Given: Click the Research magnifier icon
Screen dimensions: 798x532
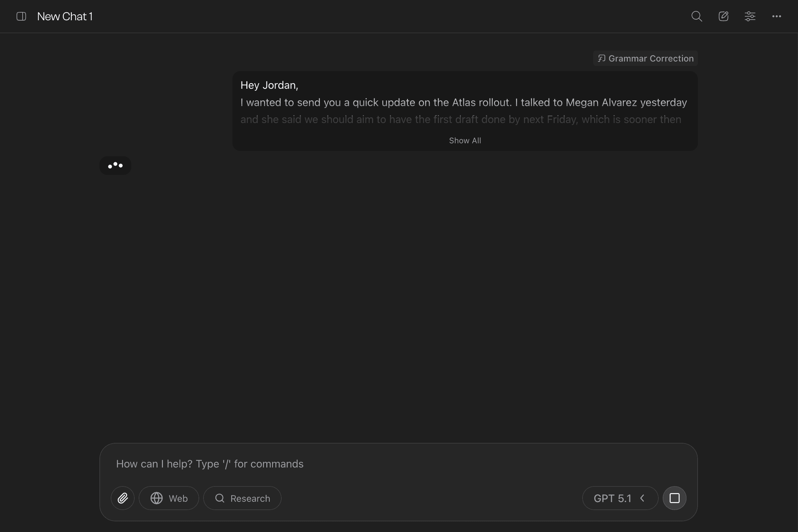Looking at the screenshot, I should tap(220, 498).
